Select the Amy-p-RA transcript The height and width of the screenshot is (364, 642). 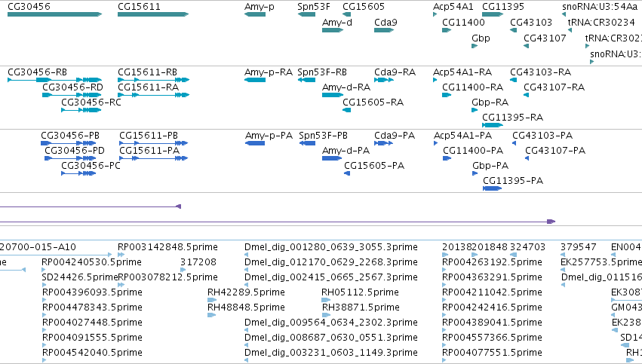[x=255, y=80]
